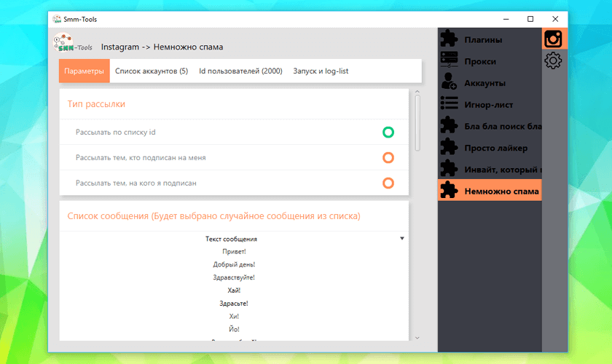The image size is (612, 364).
Task: Click the Плагины puzzle icon
Action: coord(450,39)
